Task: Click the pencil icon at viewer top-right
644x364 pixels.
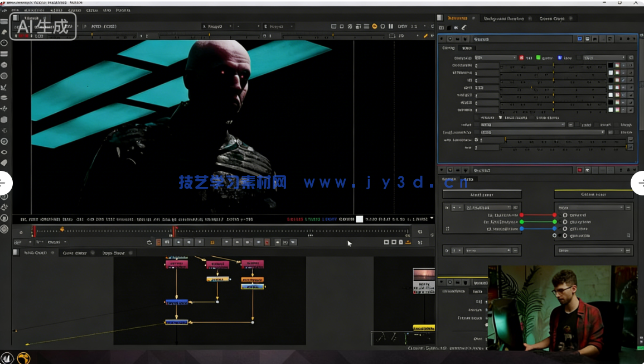Action: click(x=425, y=36)
